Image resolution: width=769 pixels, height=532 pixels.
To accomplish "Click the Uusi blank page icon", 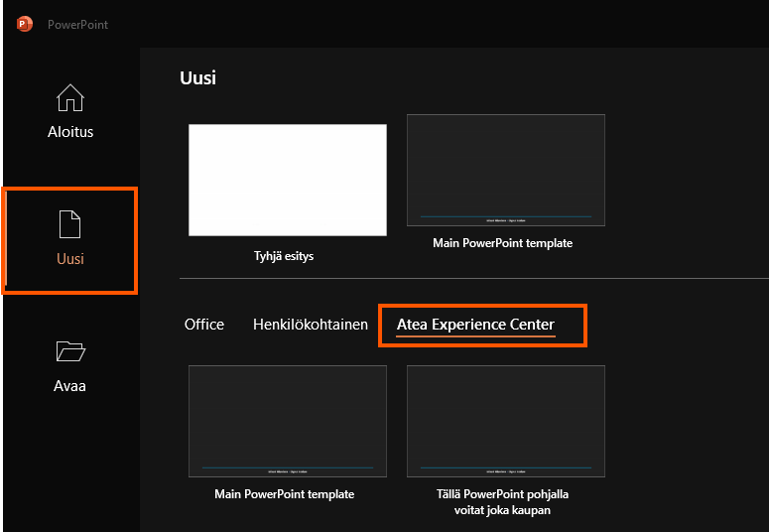I will [x=69, y=224].
